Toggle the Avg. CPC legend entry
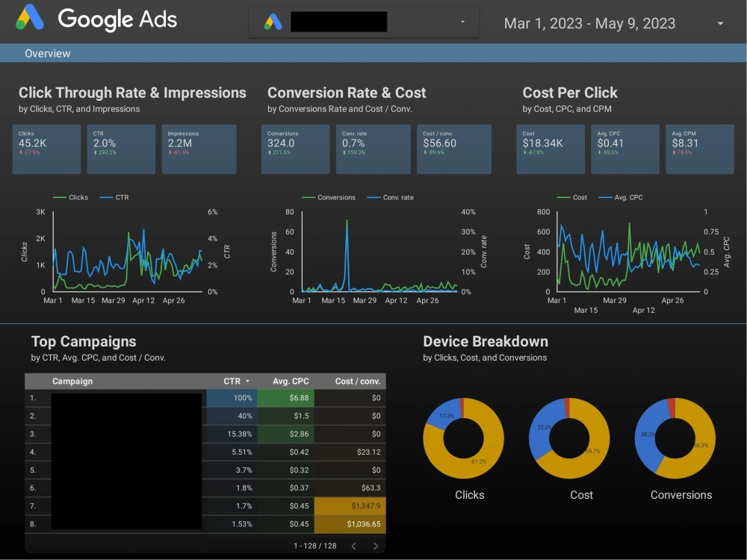The height and width of the screenshot is (560, 747). click(621, 197)
